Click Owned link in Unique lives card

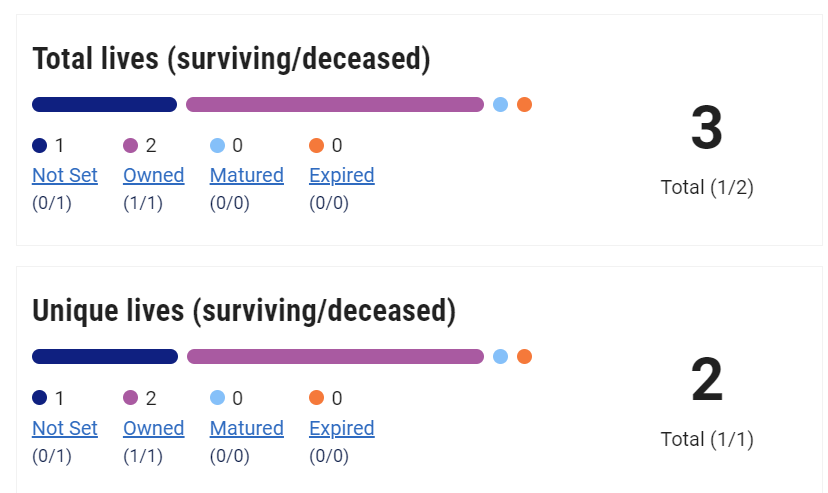point(153,428)
